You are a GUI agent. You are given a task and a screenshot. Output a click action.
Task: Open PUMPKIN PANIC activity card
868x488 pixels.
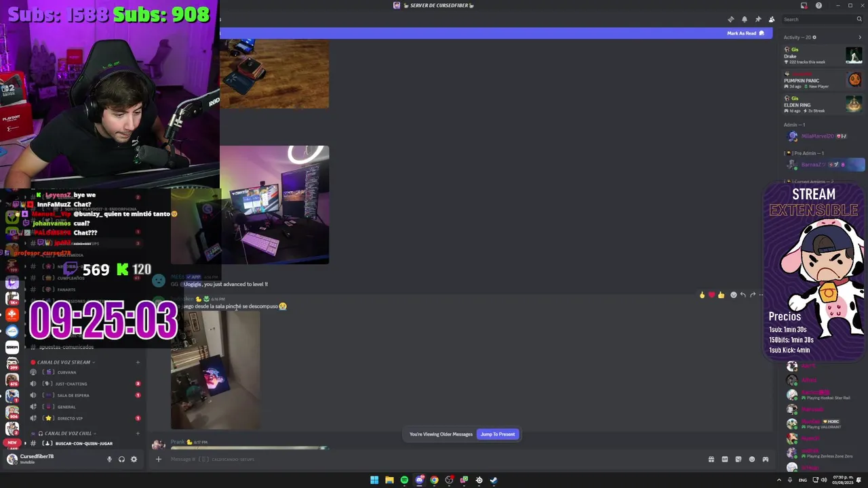pyautogui.click(x=823, y=80)
